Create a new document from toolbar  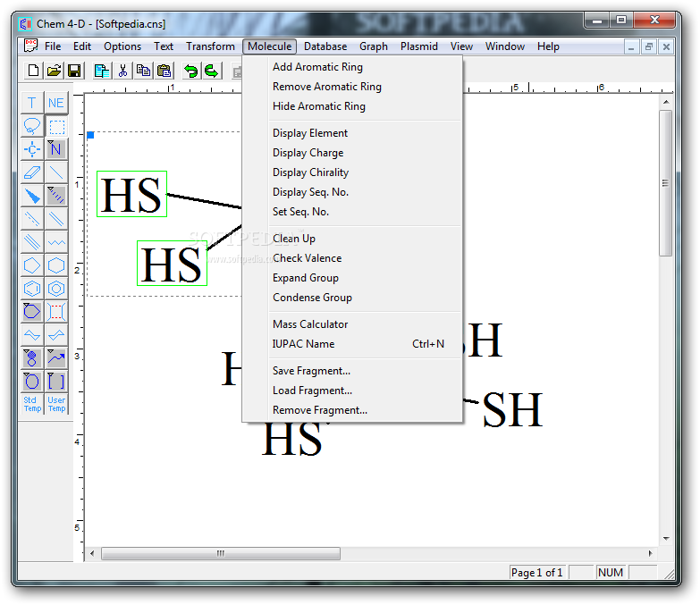pos(33,71)
